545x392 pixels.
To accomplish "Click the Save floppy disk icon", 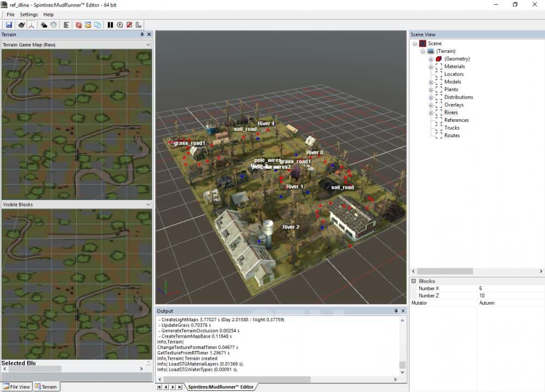I will 9,25.
